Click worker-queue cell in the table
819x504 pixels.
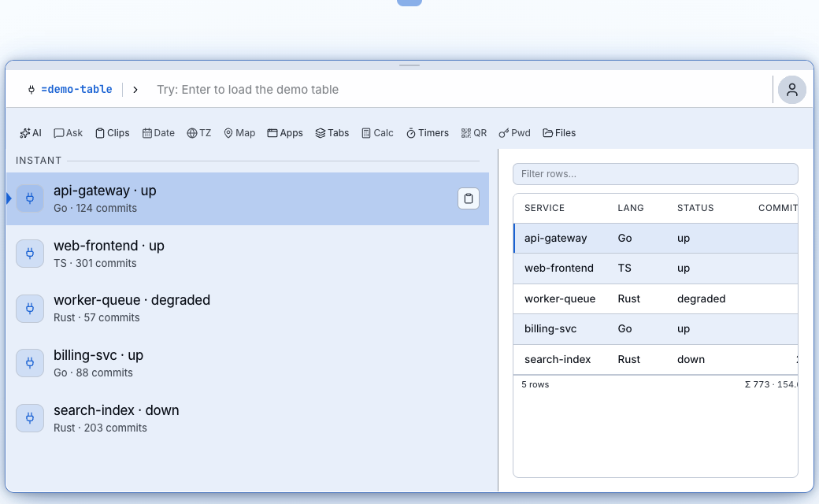pyautogui.click(x=560, y=298)
